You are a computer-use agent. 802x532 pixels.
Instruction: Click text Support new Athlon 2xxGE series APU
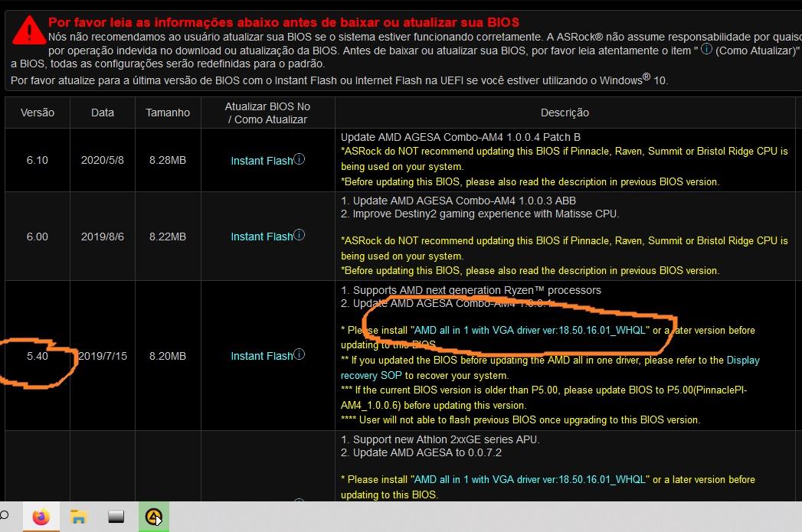446,439
